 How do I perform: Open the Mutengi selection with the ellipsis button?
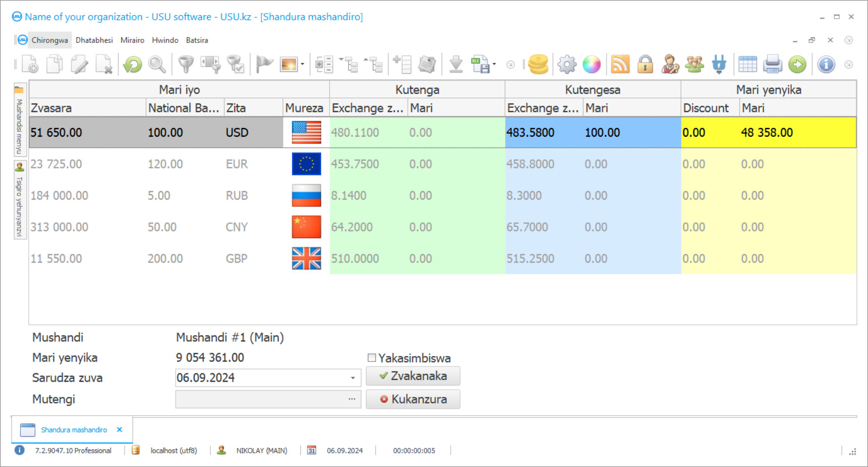pyautogui.click(x=353, y=399)
